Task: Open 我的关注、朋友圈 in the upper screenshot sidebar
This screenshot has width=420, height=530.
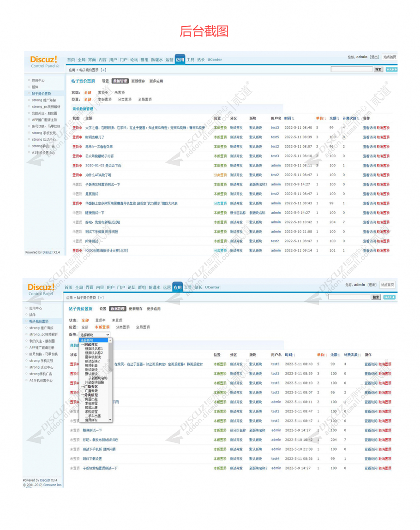Action: coord(45,113)
